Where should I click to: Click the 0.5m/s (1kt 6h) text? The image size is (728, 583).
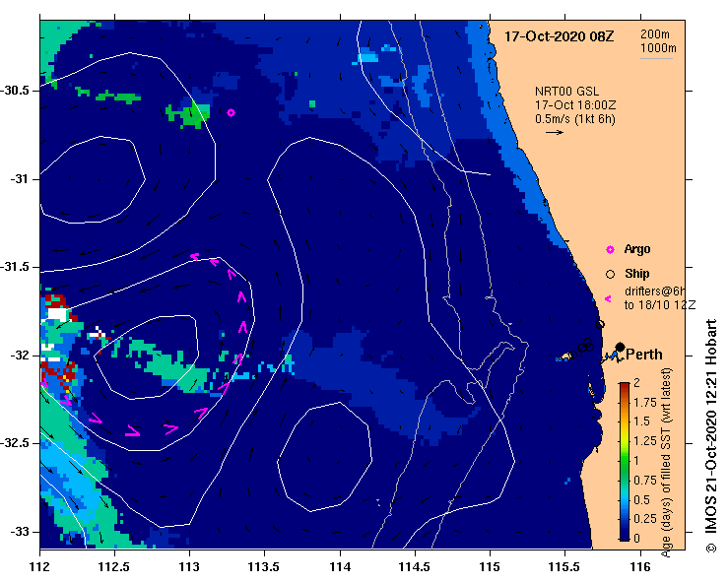(x=575, y=119)
